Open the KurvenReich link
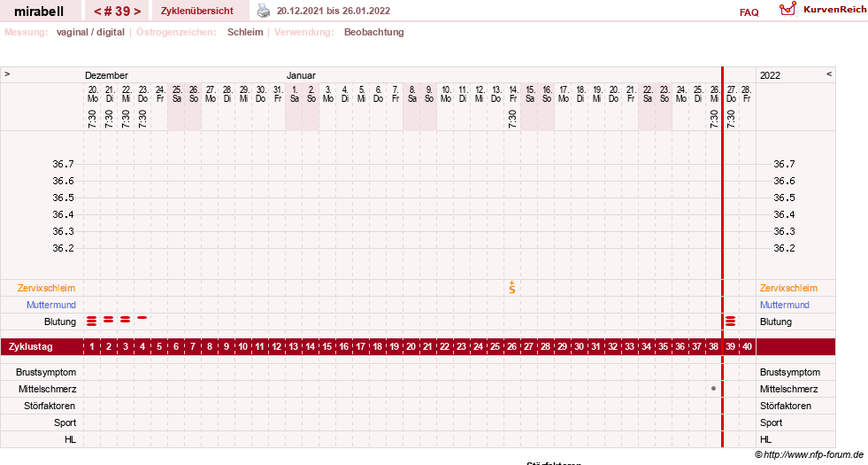This screenshot has height=465, width=868. click(x=834, y=10)
